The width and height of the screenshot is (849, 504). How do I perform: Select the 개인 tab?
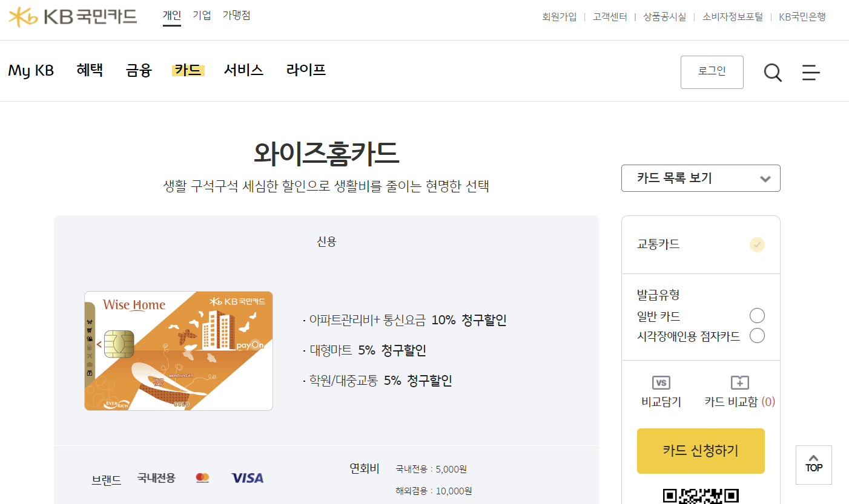(172, 15)
